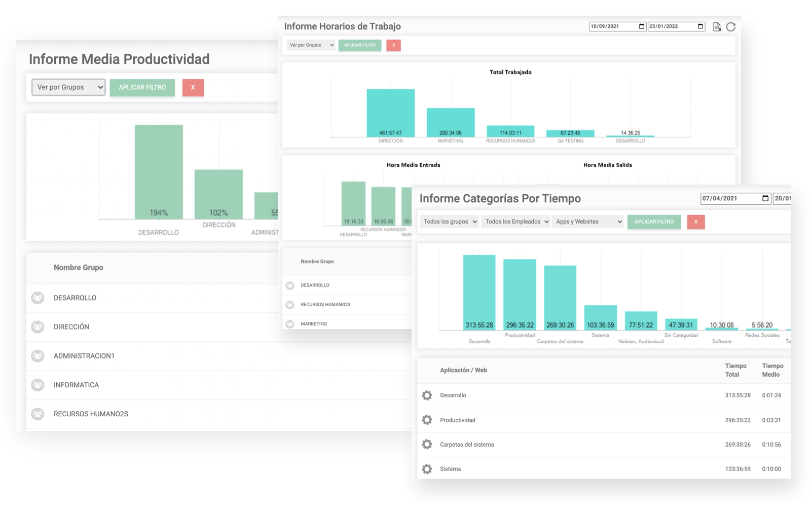Open Apps y Websites dropdown

(x=588, y=222)
